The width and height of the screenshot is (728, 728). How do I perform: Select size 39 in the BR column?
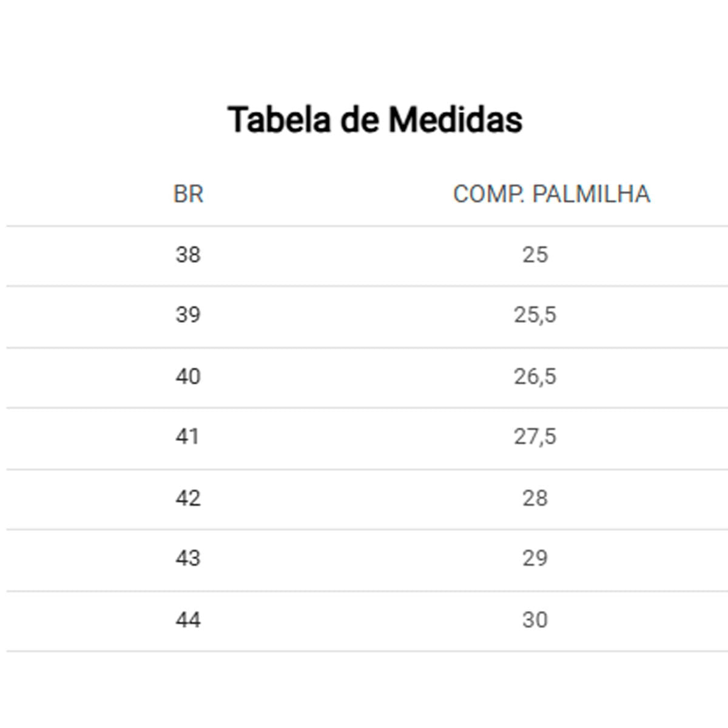188,315
